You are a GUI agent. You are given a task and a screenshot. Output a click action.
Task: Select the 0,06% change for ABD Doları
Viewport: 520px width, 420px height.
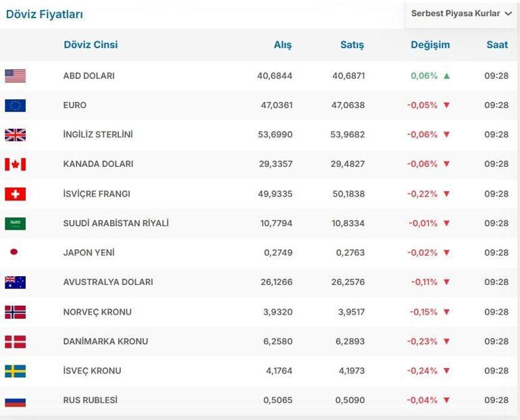[x=424, y=76]
